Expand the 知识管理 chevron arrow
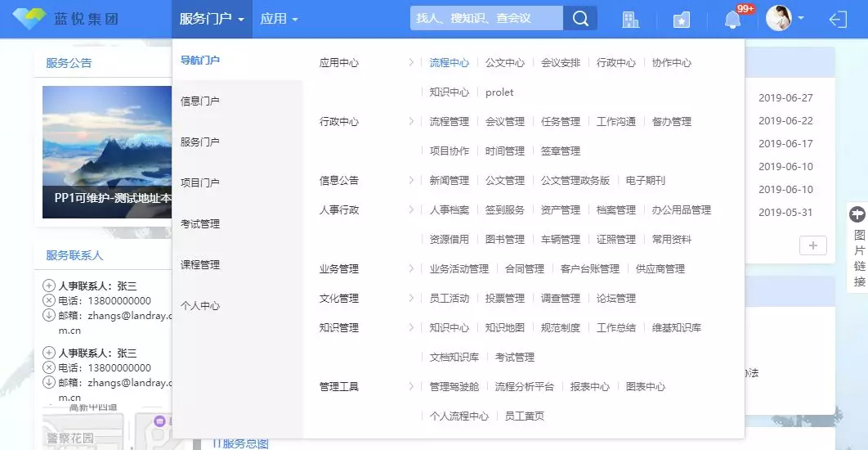The height and width of the screenshot is (450, 868). 411,327
